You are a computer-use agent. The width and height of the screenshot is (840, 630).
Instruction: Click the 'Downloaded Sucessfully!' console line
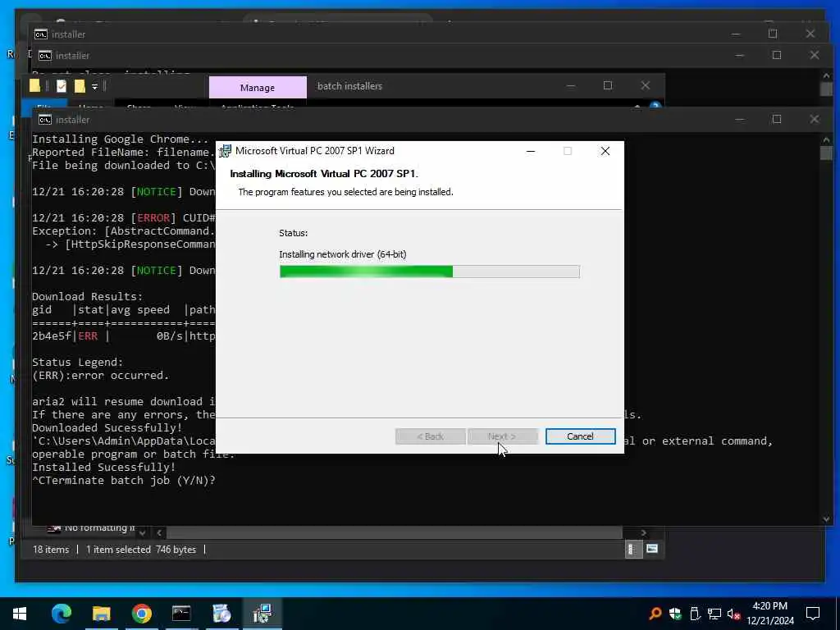tap(107, 428)
